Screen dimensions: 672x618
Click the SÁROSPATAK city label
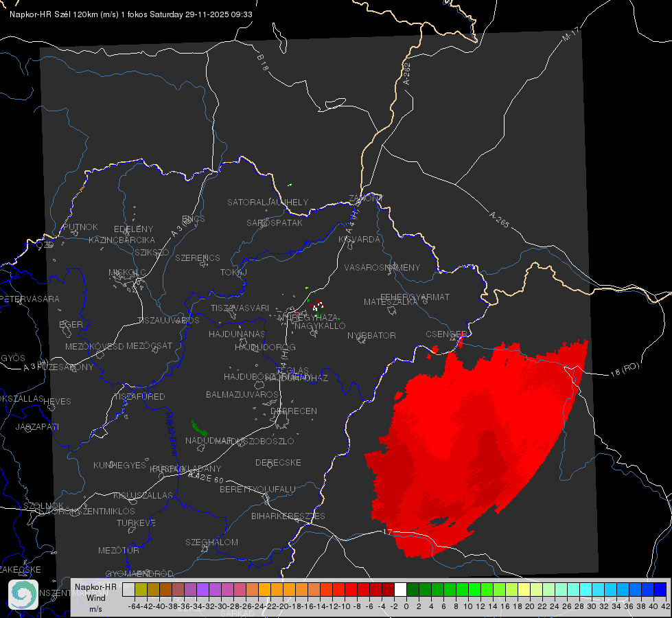[275, 223]
